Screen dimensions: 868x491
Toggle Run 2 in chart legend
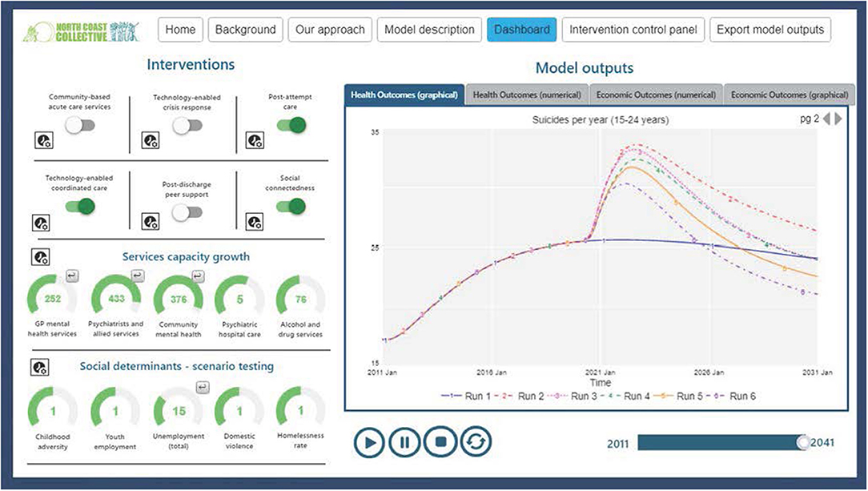click(x=519, y=396)
